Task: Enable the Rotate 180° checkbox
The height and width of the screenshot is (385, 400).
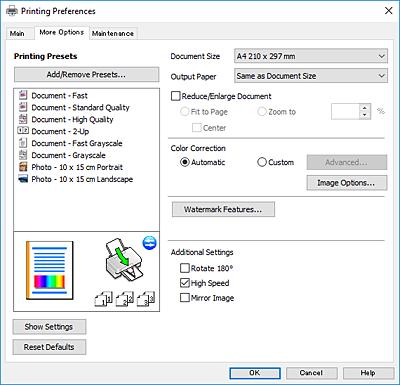Action: coord(184,268)
